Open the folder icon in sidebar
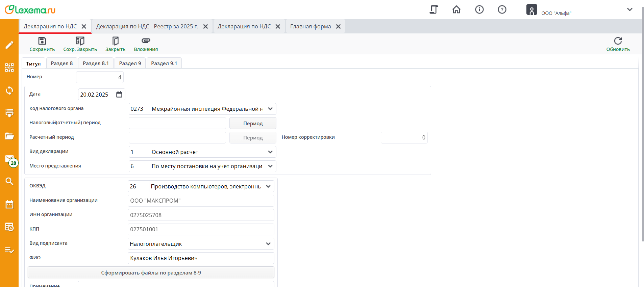The width and height of the screenshot is (644, 287). click(9, 136)
